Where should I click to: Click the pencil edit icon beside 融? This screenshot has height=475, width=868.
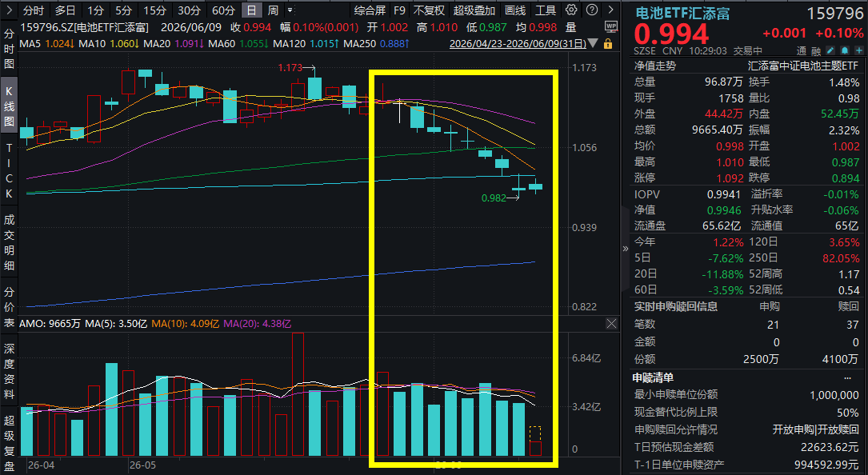pyautogui.click(x=831, y=50)
